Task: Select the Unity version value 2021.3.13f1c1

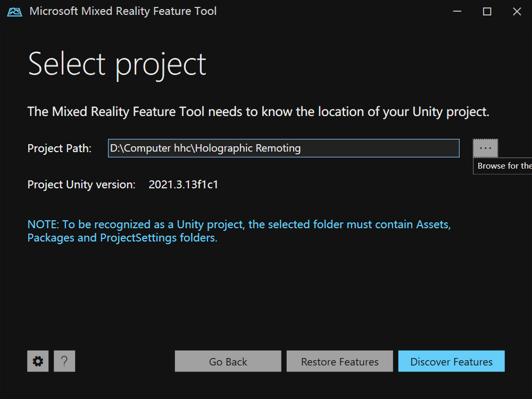Action: pyautogui.click(x=183, y=185)
